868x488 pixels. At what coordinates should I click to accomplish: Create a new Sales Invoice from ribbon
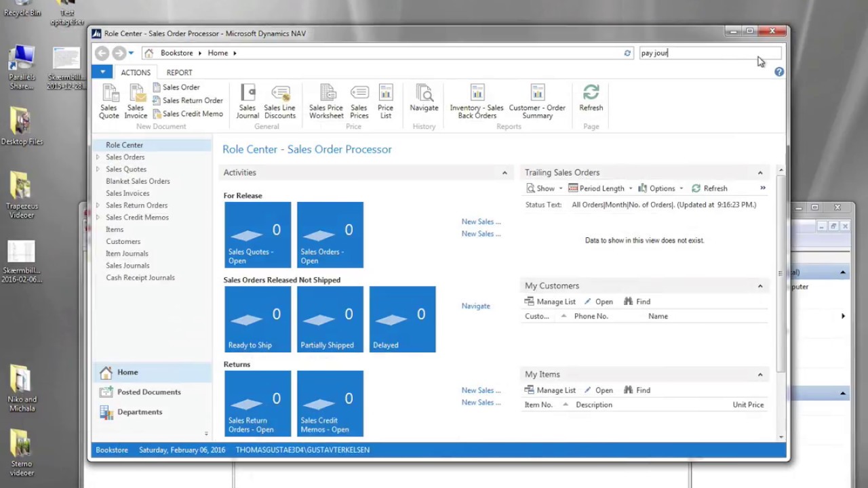(x=136, y=102)
